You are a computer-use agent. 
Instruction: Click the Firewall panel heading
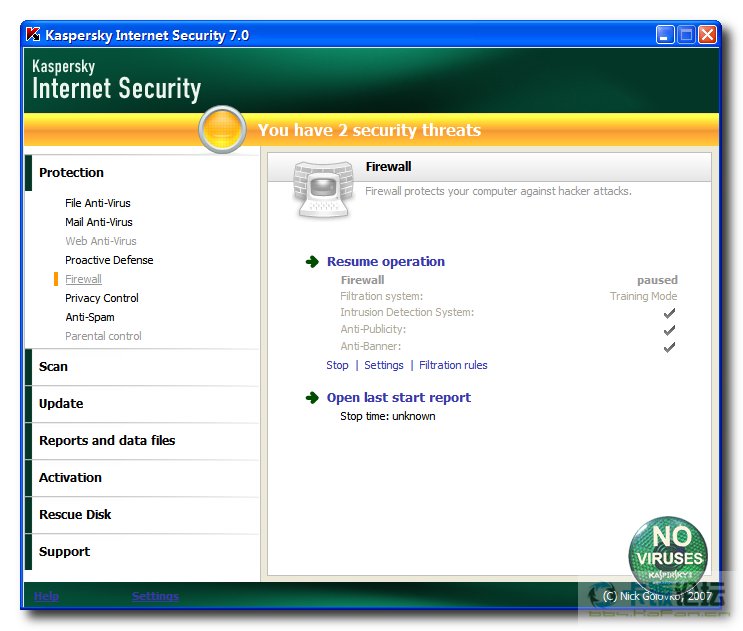click(x=388, y=167)
